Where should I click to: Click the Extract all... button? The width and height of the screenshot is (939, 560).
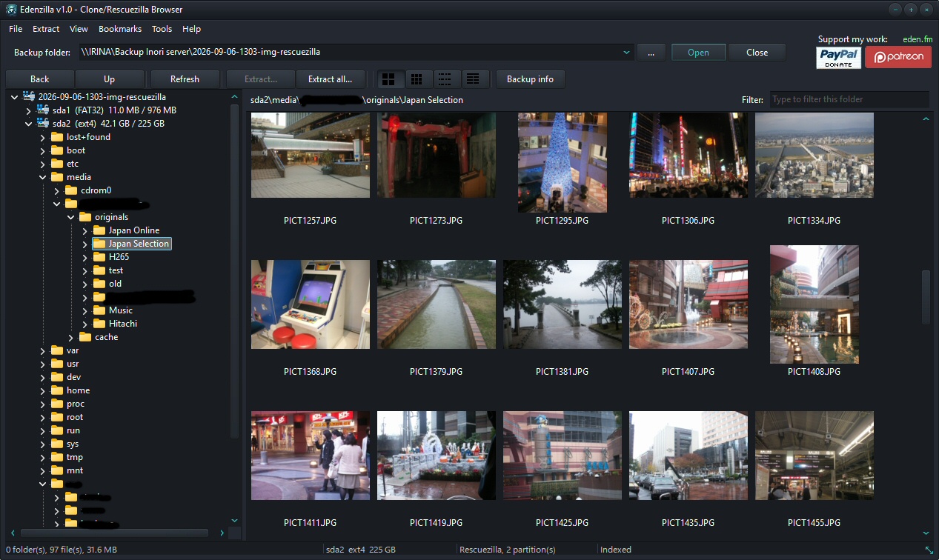(330, 79)
